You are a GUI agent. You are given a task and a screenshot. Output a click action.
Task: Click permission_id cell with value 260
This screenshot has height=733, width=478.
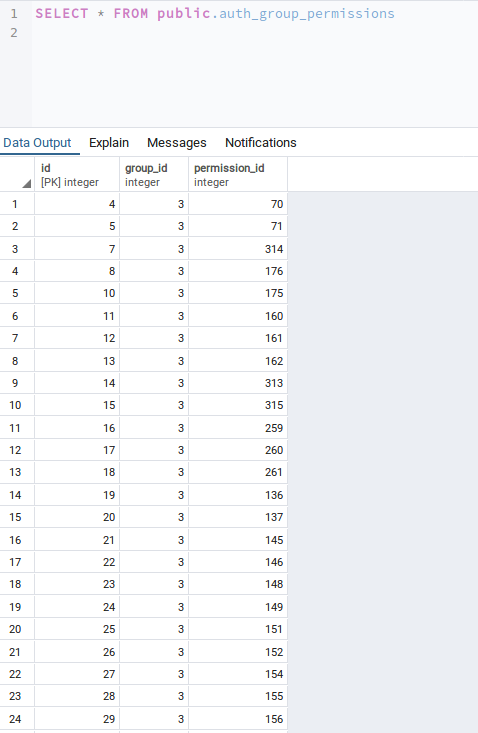238,450
